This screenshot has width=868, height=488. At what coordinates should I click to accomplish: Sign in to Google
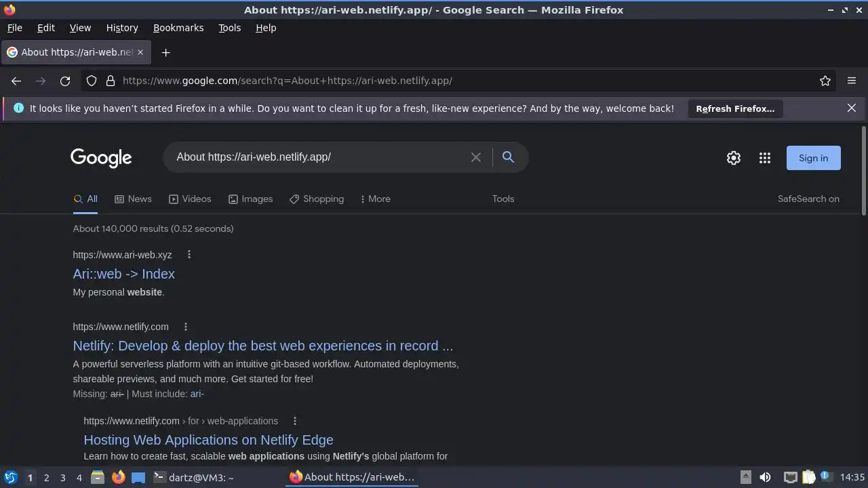(x=813, y=158)
